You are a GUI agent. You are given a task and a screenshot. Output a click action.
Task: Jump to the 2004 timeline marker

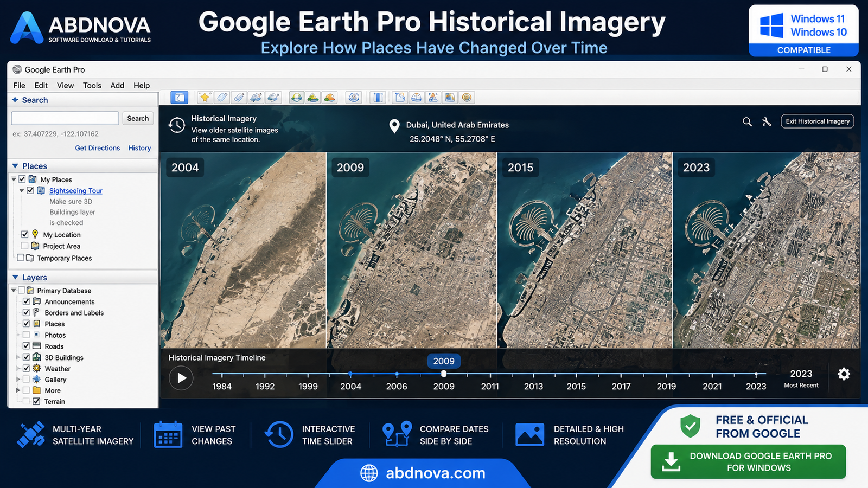[350, 374]
